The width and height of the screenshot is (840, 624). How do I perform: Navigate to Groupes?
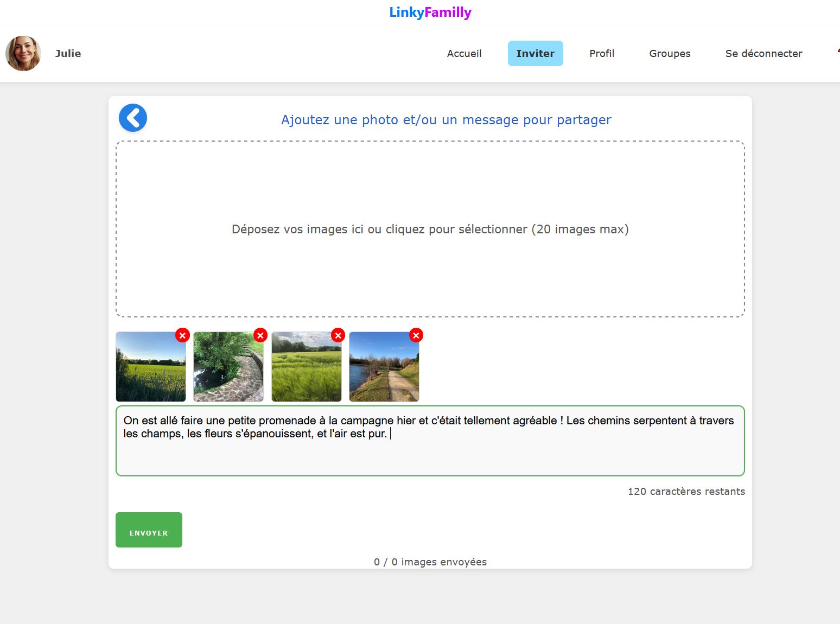coord(670,54)
